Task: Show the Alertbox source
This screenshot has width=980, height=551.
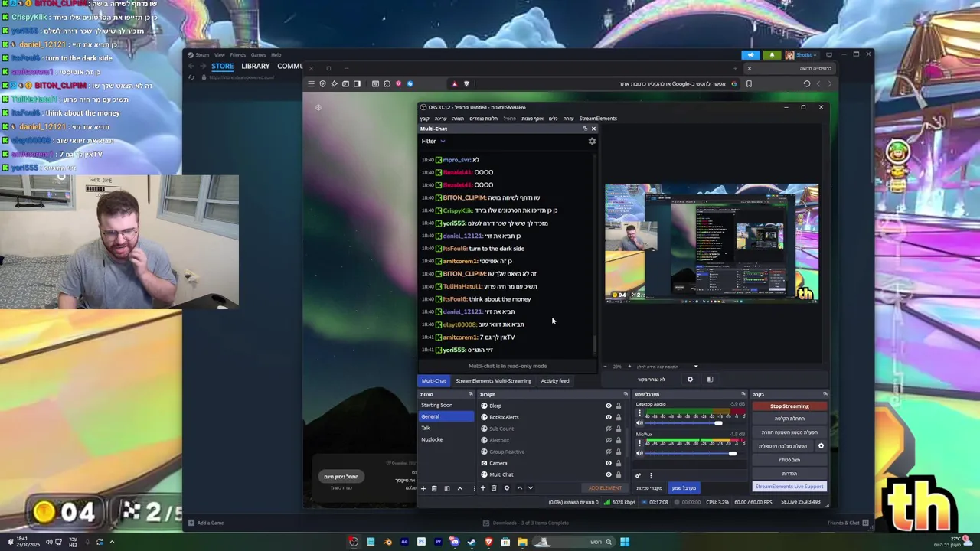Action: 609,440
